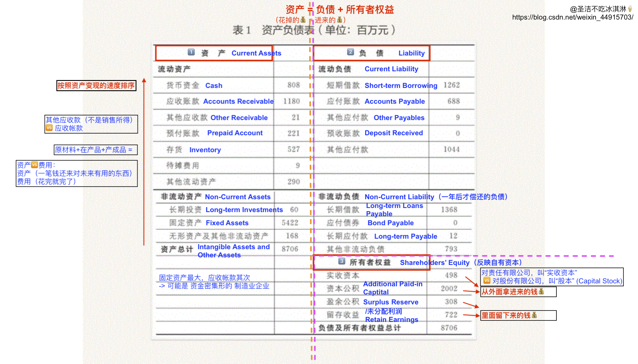Screen dimensions: 638x364
Task: Click the VS icon before 对股份有限公司
Action: click(487, 281)
